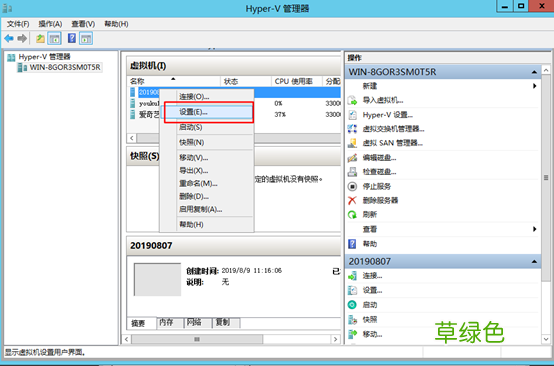Viewport: 554px width, 366px height.
Task: Switch to 网络 tab
Action: coord(198,322)
